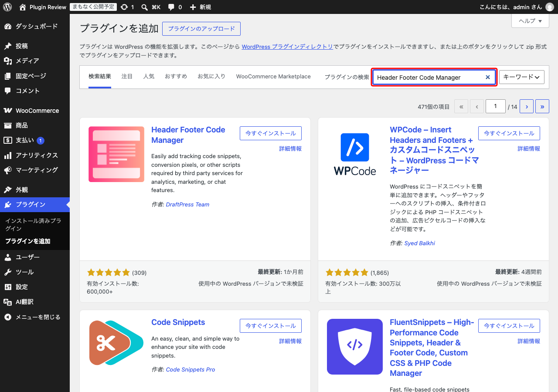The height and width of the screenshot is (392, 558).
Task: Open the WordPress プラグインディレクトリ link
Action: tap(287, 47)
